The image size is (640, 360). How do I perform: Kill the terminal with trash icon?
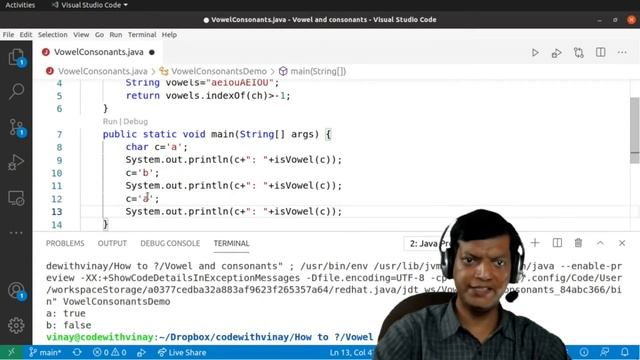(x=578, y=243)
